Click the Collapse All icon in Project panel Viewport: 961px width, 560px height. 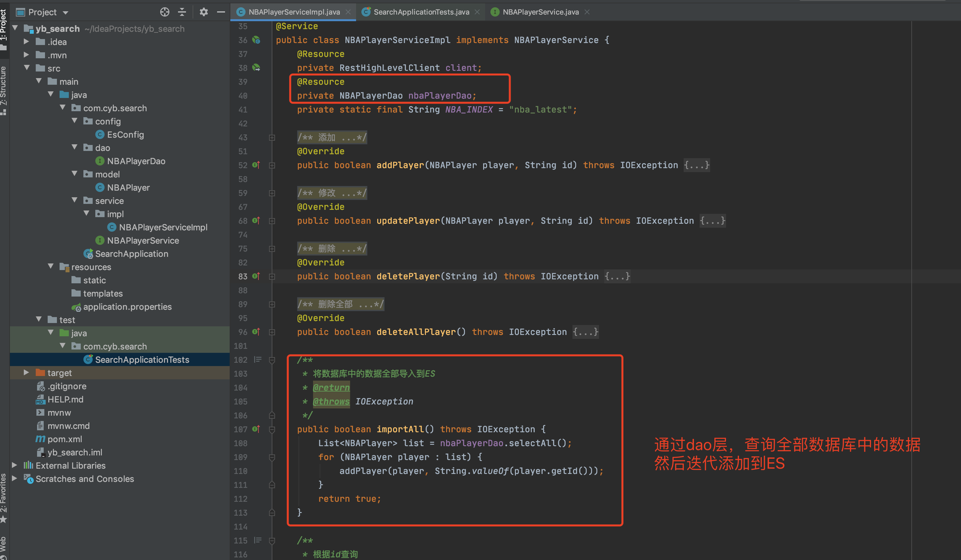182,12
